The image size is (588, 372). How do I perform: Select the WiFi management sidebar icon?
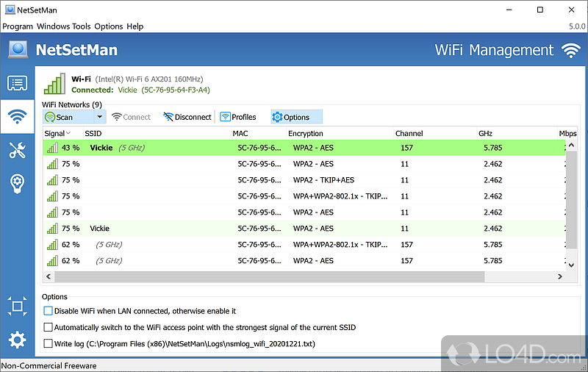pos(17,116)
